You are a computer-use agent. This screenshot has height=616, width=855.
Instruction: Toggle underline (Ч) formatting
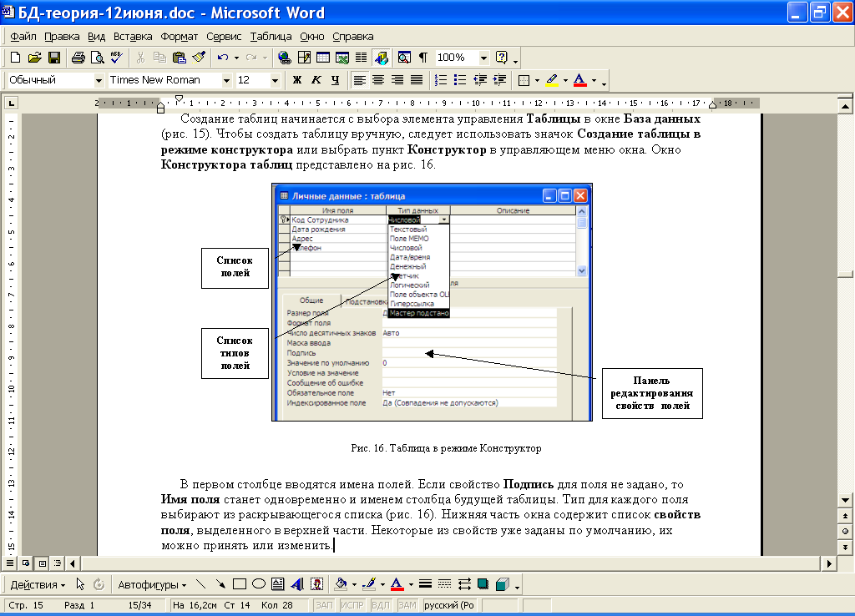pyautogui.click(x=336, y=80)
